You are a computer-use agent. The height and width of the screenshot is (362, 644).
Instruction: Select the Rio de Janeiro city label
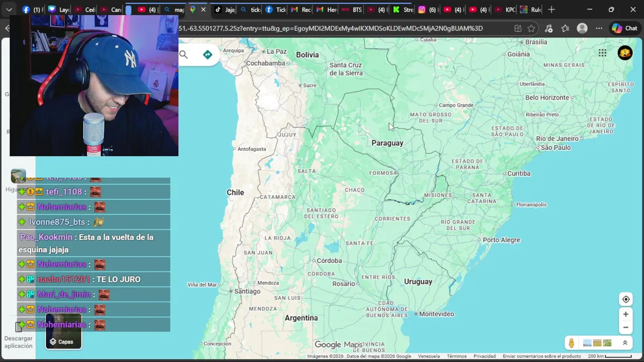[557, 138]
